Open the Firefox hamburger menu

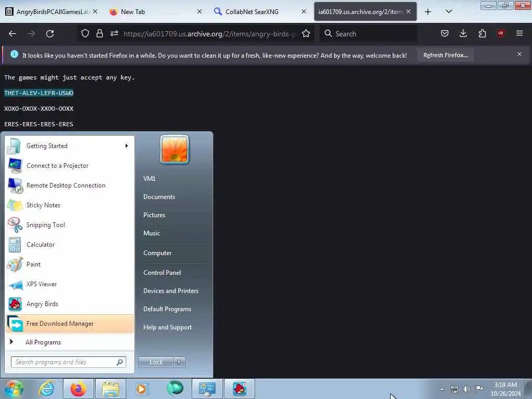point(520,34)
